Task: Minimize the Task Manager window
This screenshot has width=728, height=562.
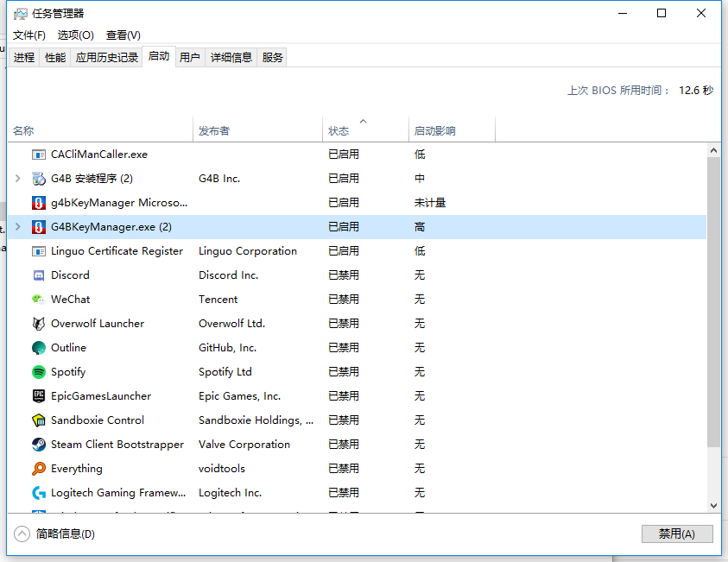Action: (x=623, y=14)
